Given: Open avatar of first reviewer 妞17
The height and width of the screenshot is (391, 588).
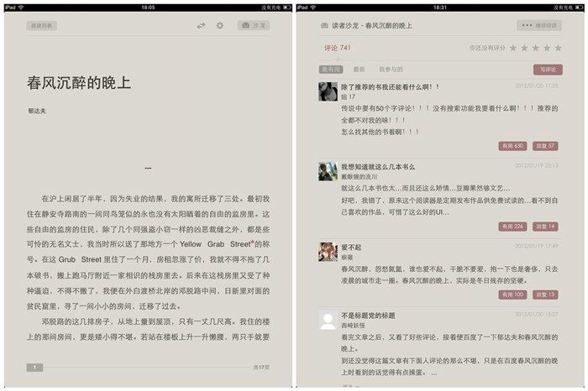Looking at the screenshot, I should (x=328, y=91).
